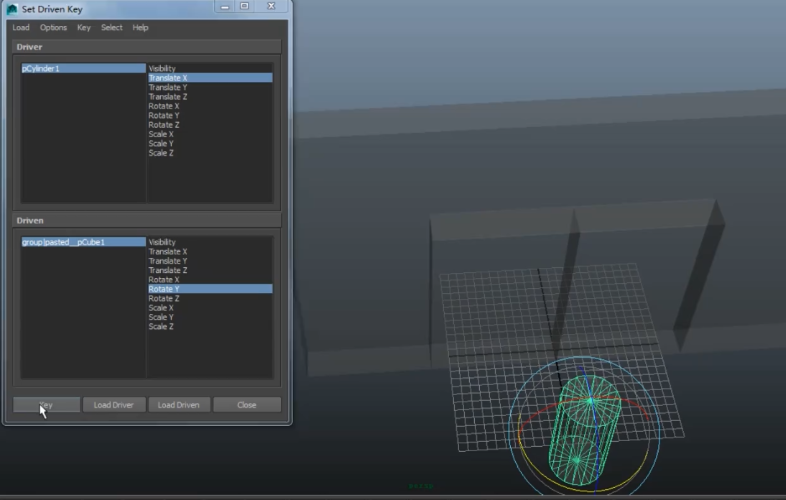Select Translate Y in Driver panel
Image resolution: width=786 pixels, height=500 pixels.
[x=210, y=87]
